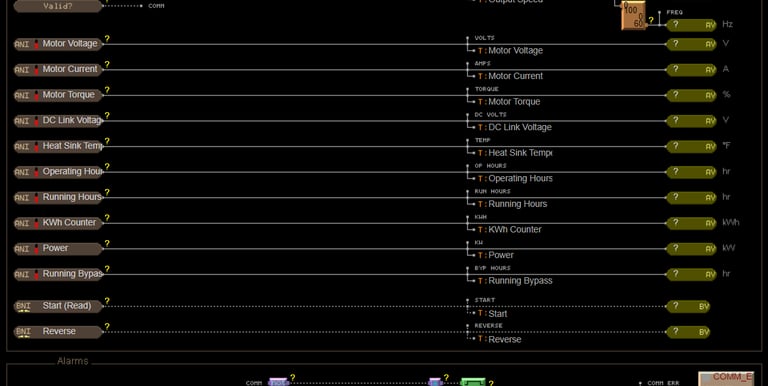Viewport: 768px width, 386px height.
Task: Click the Heat Sink Temp AV output block
Action: point(691,146)
